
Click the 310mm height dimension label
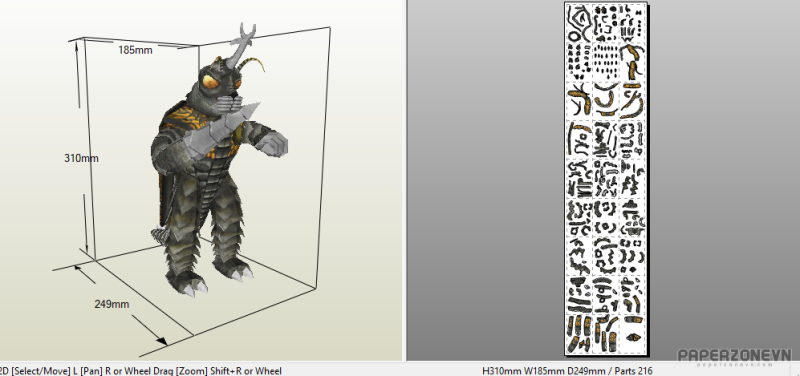tap(81, 158)
